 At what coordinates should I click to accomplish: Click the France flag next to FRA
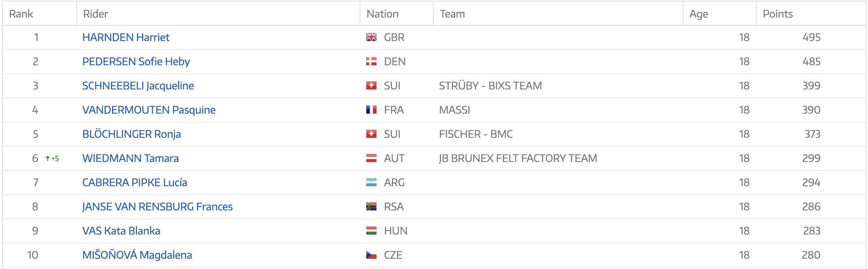(371, 110)
